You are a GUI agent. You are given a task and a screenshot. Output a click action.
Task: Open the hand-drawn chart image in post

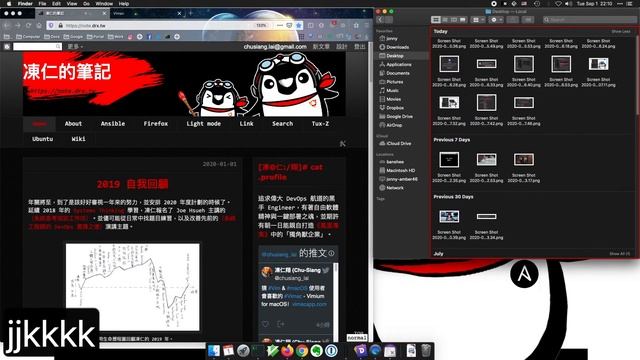[x=133, y=287]
